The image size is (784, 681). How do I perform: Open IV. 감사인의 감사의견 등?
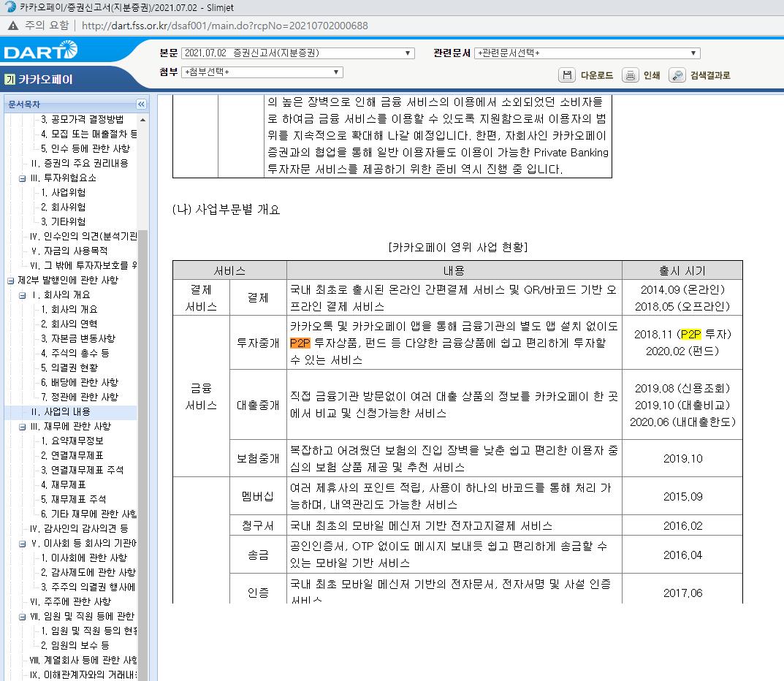[79, 528]
